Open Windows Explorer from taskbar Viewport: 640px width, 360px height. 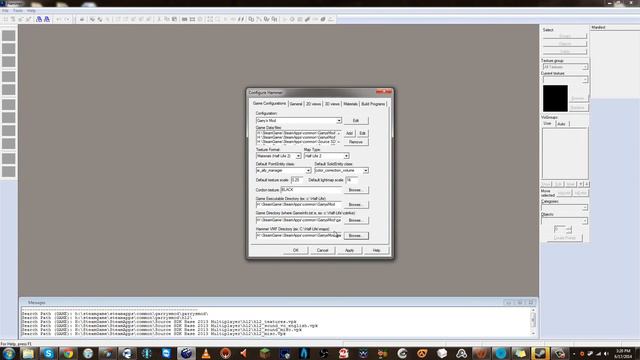pos(28,353)
